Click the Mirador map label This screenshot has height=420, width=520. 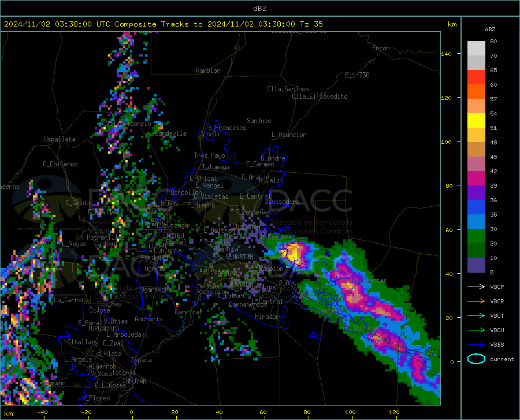click(267, 317)
